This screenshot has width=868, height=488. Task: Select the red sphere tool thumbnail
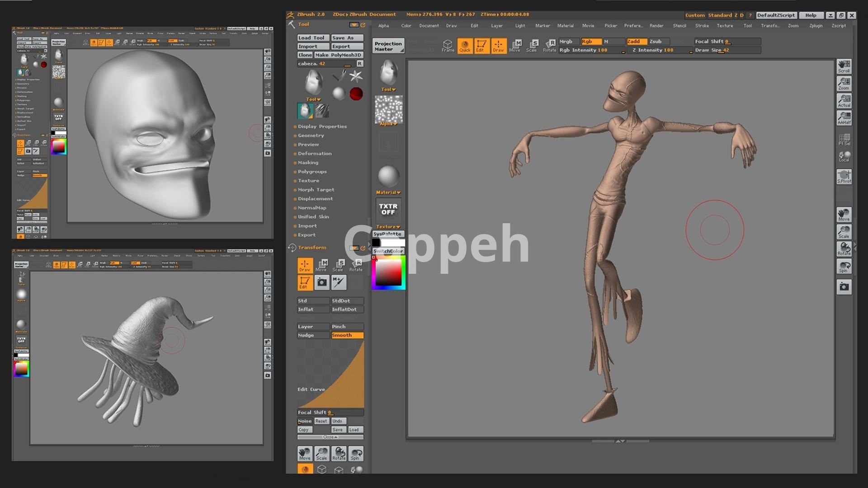356,94
